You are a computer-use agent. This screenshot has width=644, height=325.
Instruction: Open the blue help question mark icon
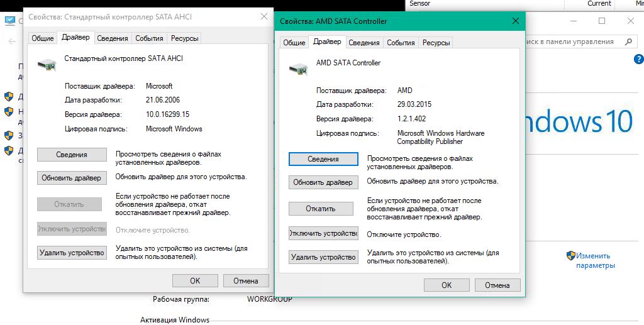(x=639, y=59)
